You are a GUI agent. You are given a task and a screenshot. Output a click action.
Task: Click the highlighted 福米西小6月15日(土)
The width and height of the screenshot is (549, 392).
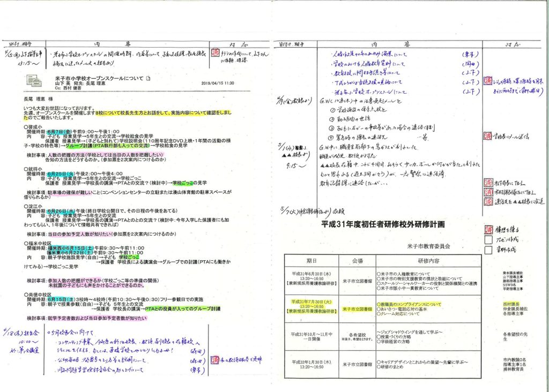(x=70, y=248)
